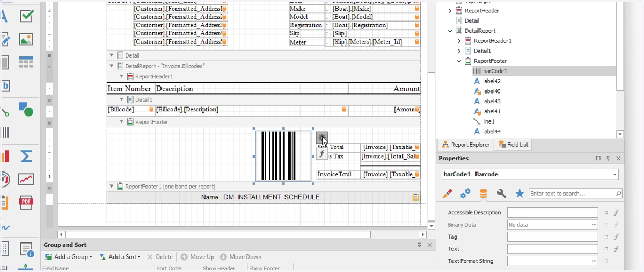
Task: Click Move Up in Group and Sort
Action: (x=197, y=257)
